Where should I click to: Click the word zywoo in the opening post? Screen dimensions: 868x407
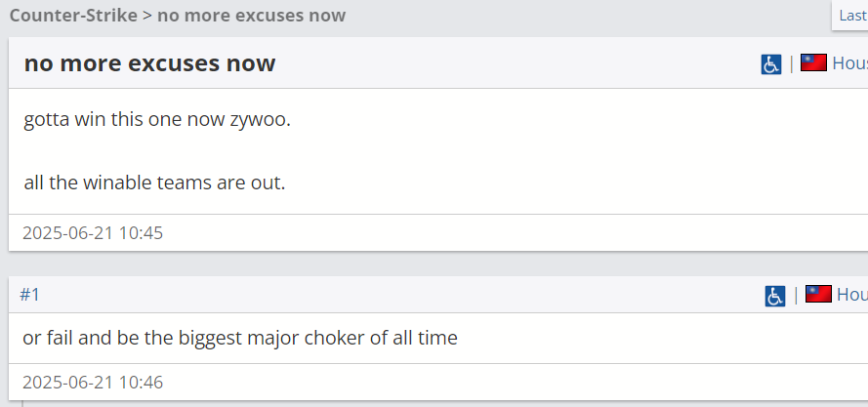[x=260, y=120]
